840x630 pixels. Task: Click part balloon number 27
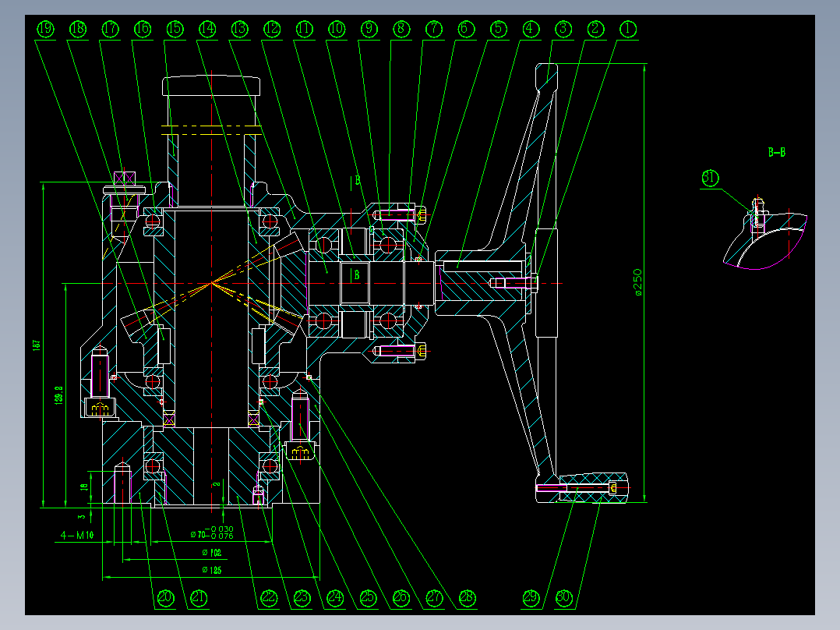coord(434,598)
